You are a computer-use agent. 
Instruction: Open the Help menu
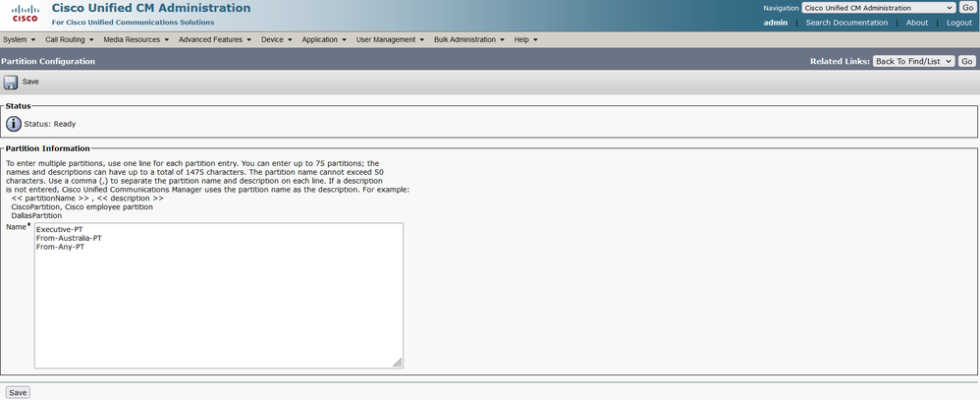[x=525, y=39]
